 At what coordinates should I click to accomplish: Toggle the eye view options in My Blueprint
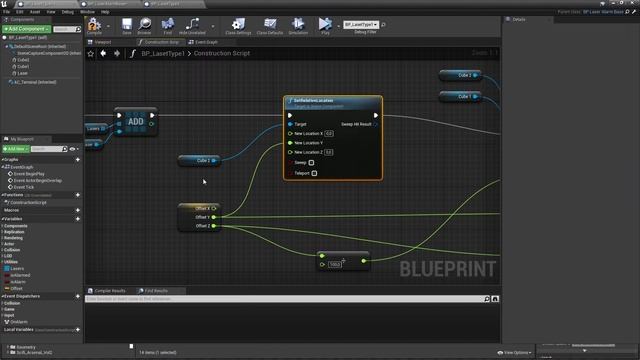(x=73, y=149)
